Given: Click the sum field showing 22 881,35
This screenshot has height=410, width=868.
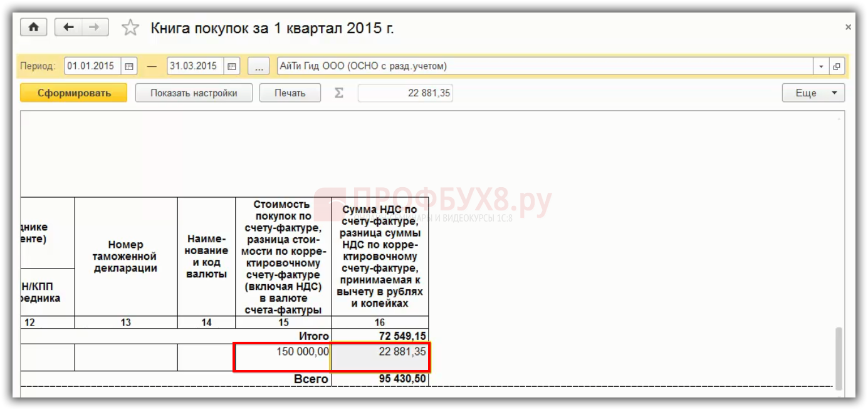Looking at the screenshot, I should tap(405, 93).
